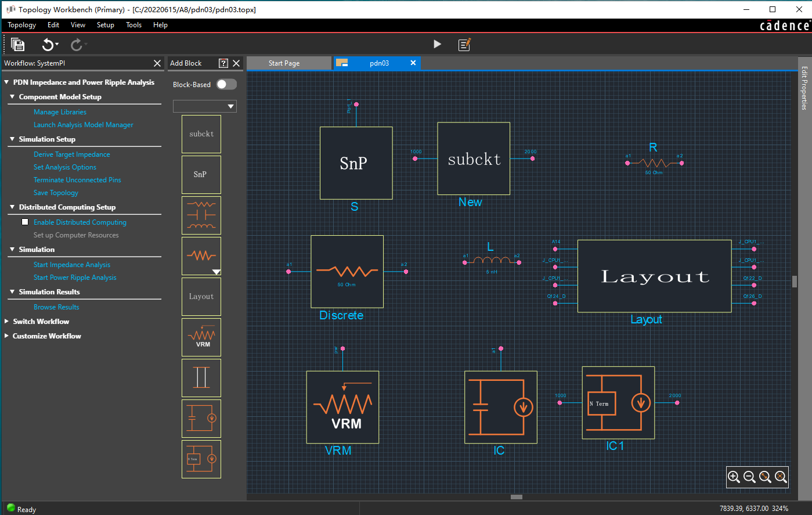The image size is (812, 515).
Task: Click the zoom out magnifier icon
Action: pos(750,477)
